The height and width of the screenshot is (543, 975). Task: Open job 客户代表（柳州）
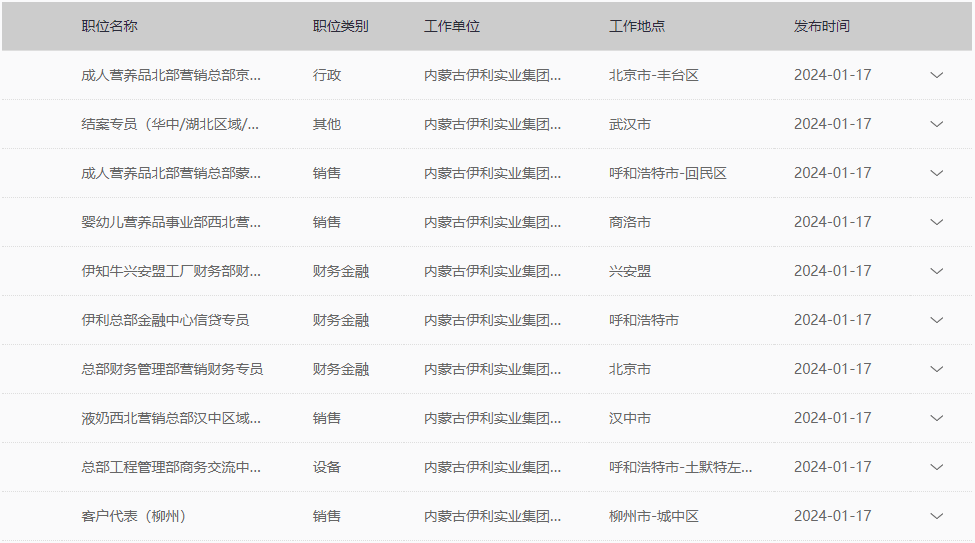[134, 516]
